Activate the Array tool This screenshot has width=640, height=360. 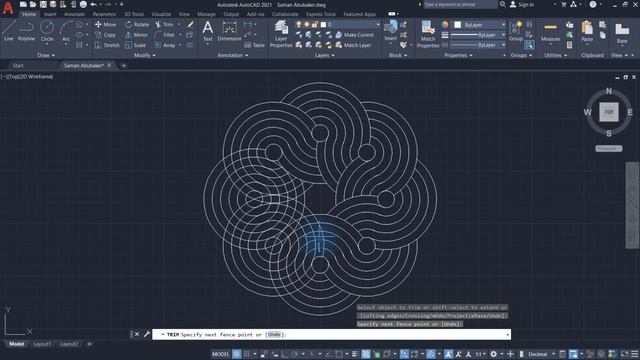[x=165, y=45]
